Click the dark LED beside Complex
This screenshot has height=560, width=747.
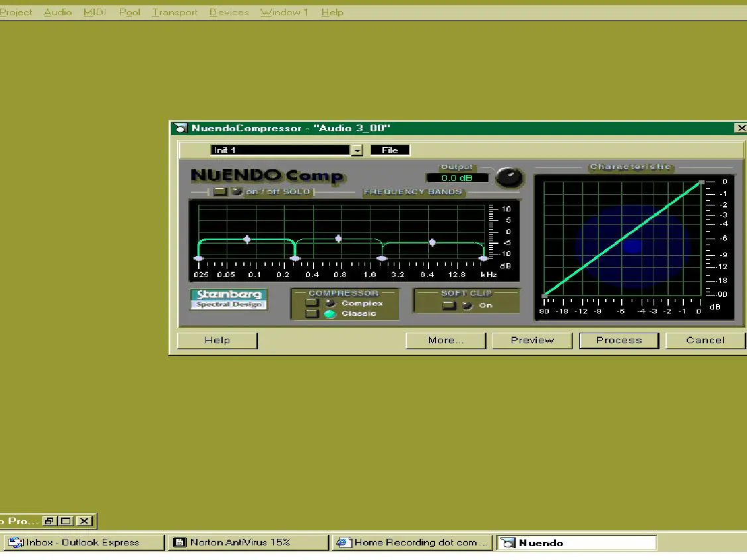click(330, 304)
